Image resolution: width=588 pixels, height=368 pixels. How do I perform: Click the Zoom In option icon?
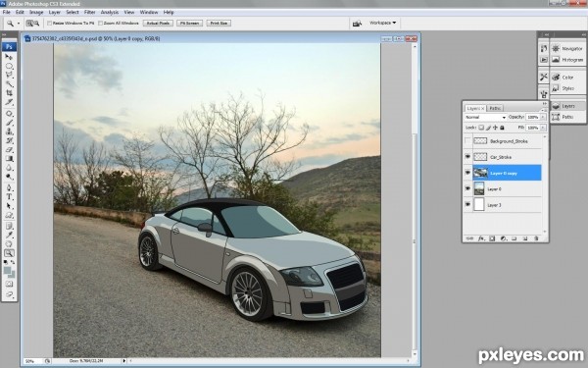tap(29, 24)
